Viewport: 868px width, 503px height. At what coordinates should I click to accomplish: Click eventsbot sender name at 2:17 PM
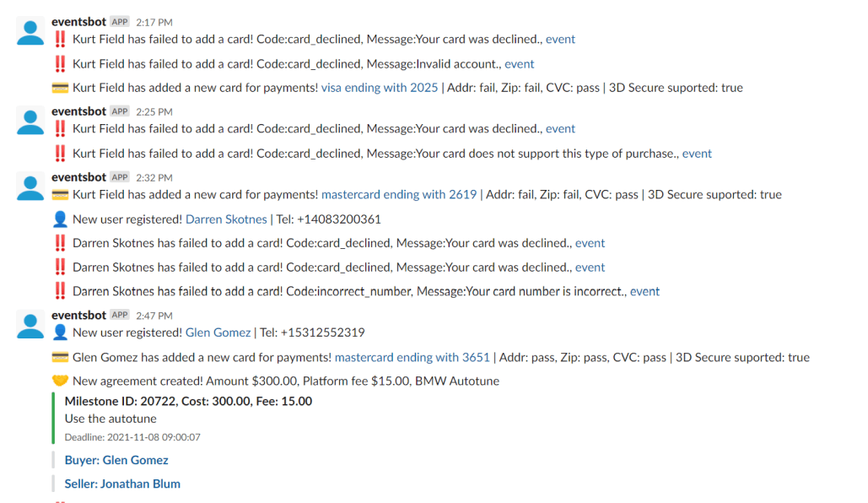point(78,22)
